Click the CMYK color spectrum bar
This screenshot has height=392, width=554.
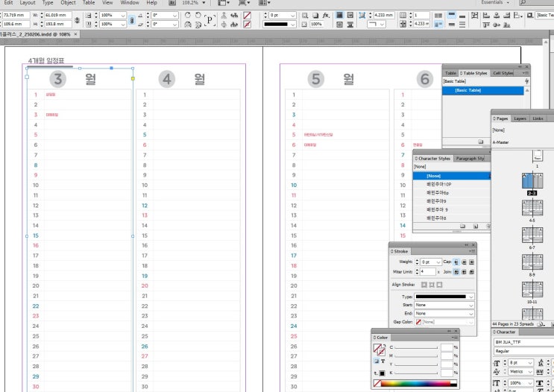pyautogui.click(x=419, y=384)
